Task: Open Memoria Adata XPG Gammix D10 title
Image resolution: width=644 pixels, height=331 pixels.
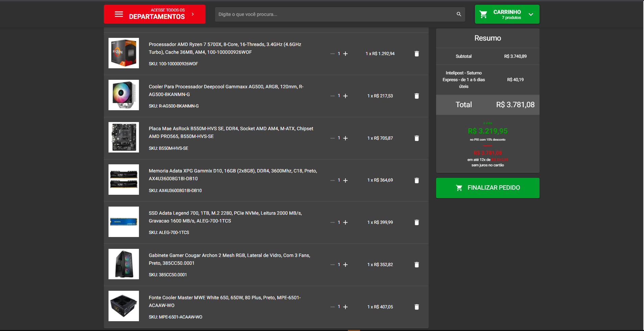Action: tap(233, 175)
